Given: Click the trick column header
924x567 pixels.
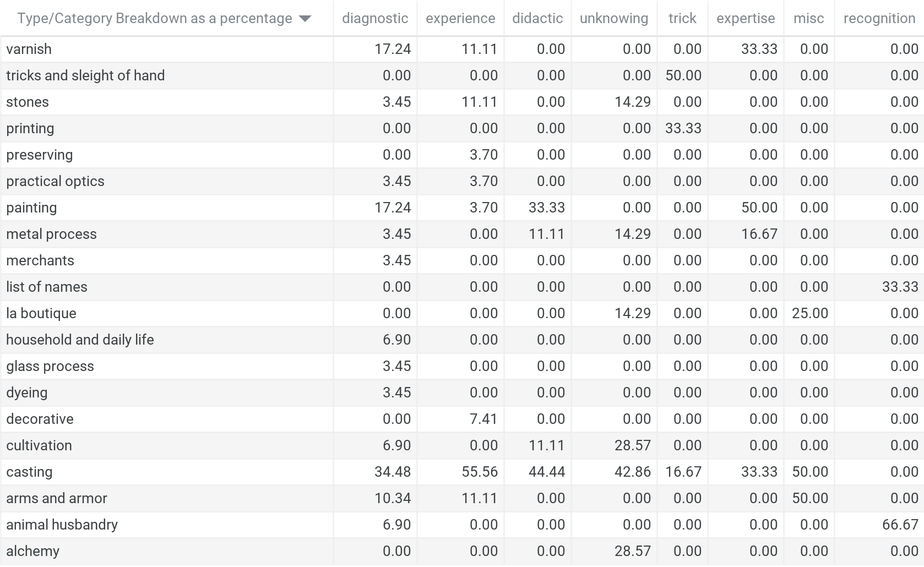Looking at the screenshot, I should pos(682,18).
